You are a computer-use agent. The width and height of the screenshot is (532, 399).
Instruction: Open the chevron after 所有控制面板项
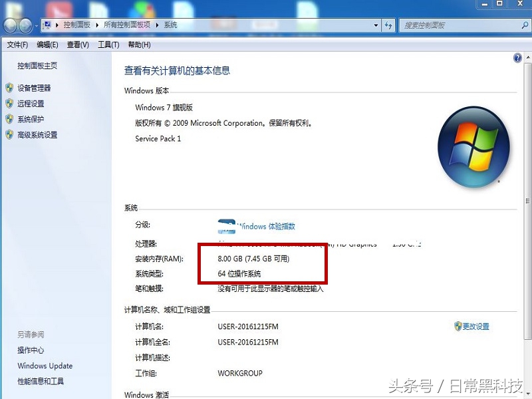click(156, 25)
